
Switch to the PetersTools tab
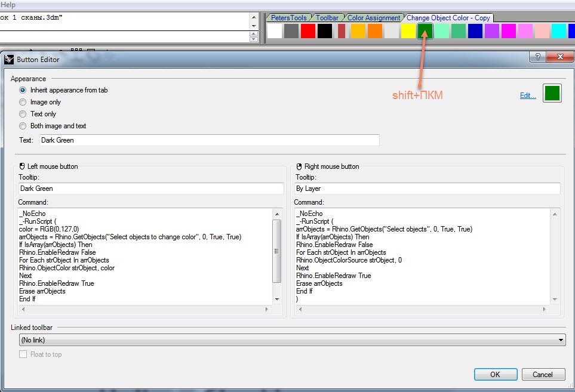288,17
